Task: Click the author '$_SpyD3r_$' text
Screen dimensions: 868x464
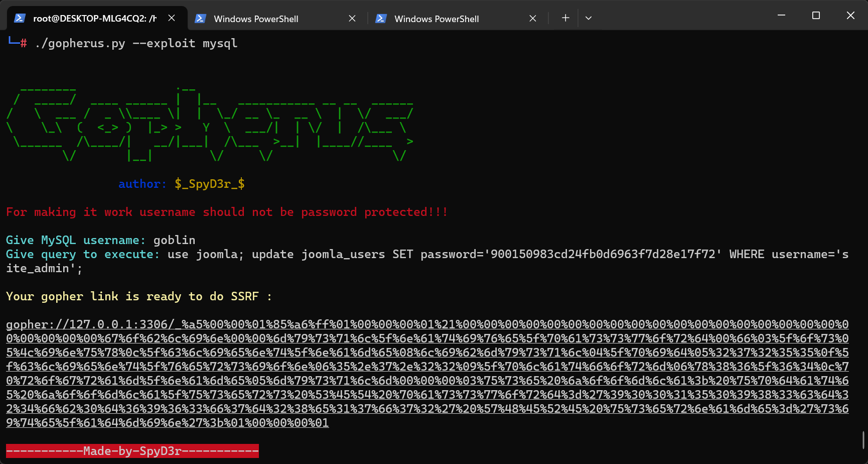Action: (x=210, y=184)
